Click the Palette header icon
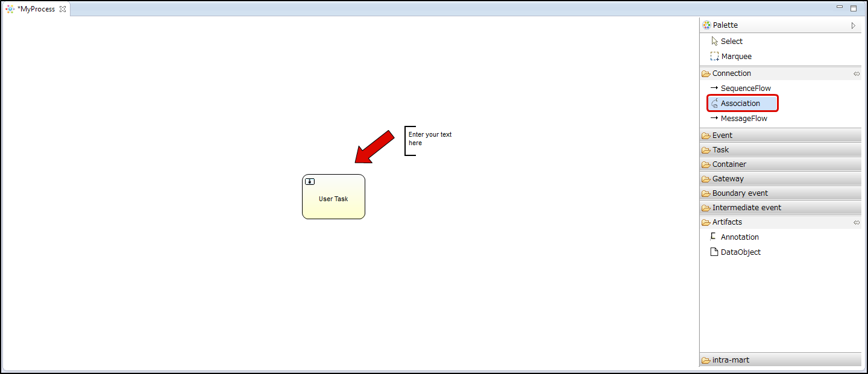The image size is (868, 374). [x=706, y=25]
